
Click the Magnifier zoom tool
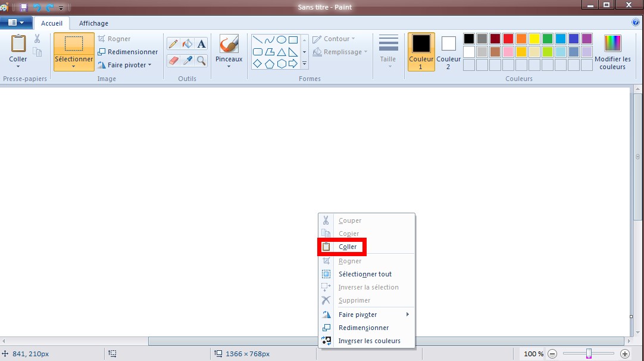[x=202, y=60]
